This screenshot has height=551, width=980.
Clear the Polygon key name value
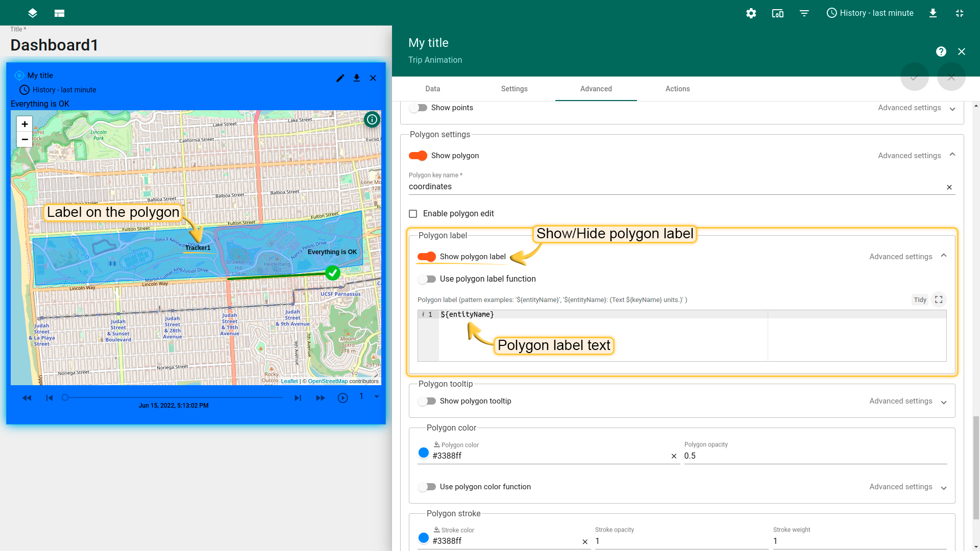(x=949, y=187)
